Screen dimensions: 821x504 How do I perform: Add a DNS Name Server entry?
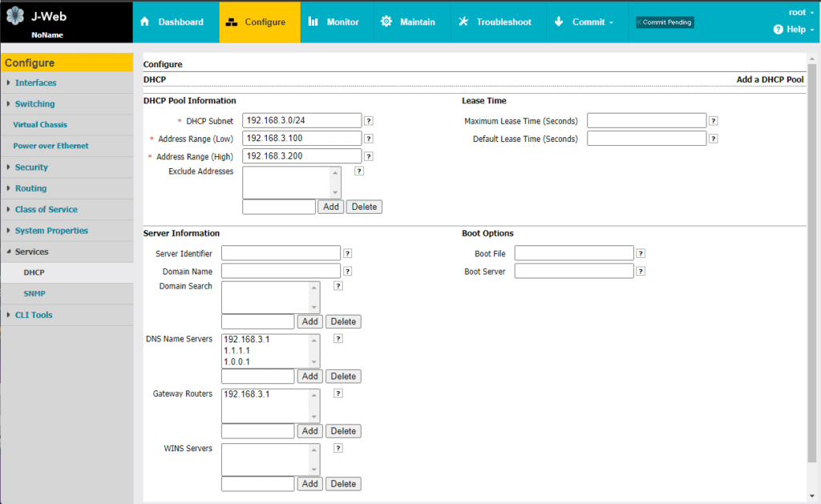click(310, 377)
